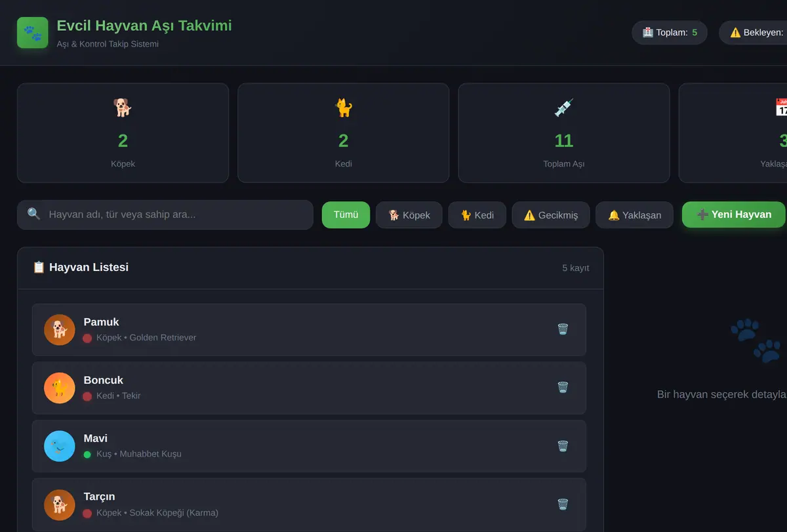
Task: Open the Tarçın list entry
Action: pyautogui.click(x=309, y=504)
